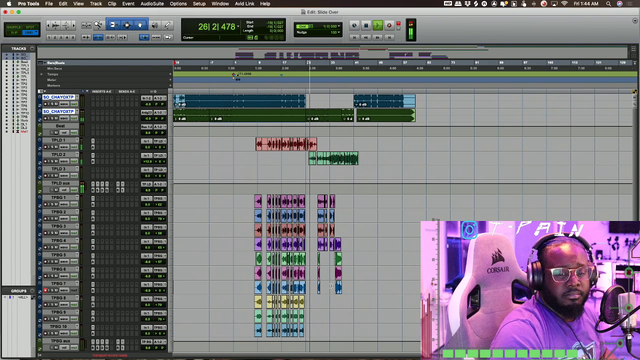This screenshot has width=640, height=360.
Task: Click the Go to End button
Action: coord(389,37)
